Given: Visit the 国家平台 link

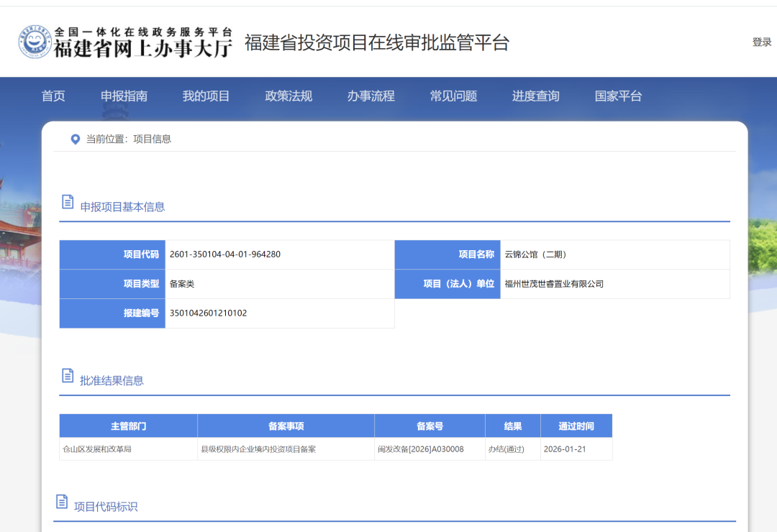Looking at the screenshot, I should tap(617, 96).
